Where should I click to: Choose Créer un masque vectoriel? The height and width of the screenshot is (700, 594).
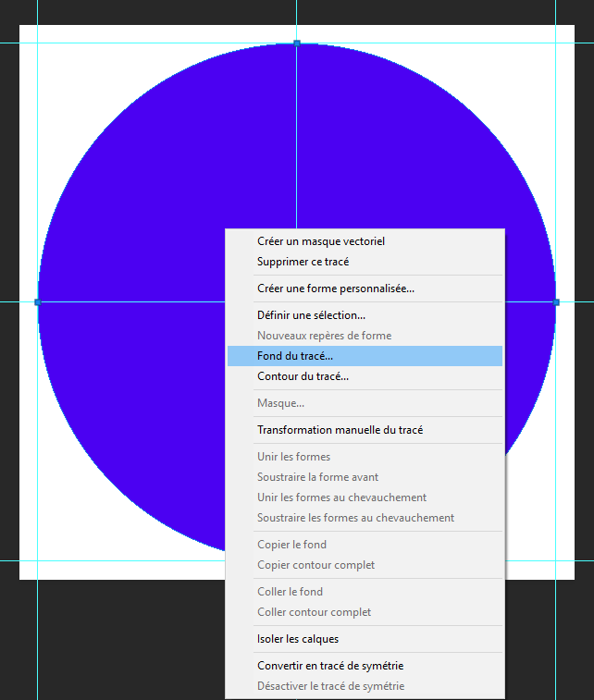pos(321,241)
